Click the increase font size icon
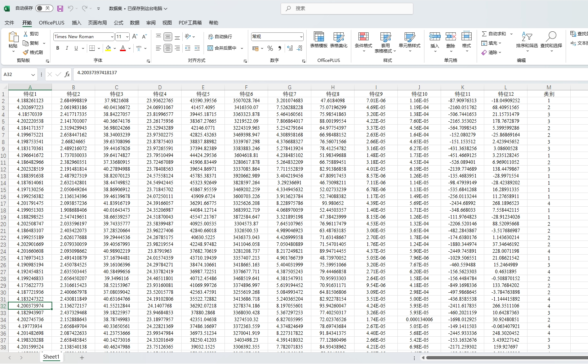This screenshot has width=588, height=364. (x=135, y=37)
